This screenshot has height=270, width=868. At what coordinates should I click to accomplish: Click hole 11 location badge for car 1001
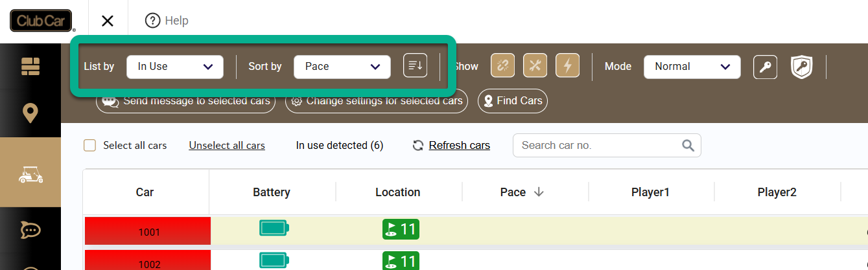coord(401,229)
